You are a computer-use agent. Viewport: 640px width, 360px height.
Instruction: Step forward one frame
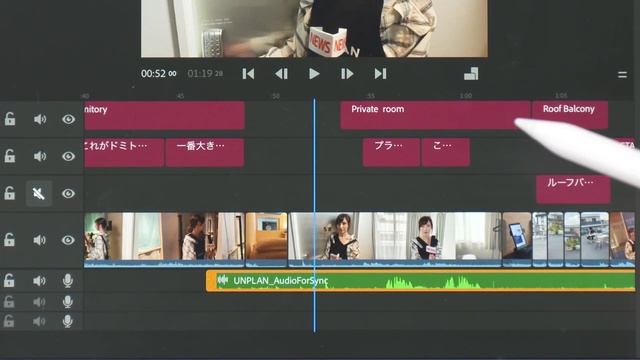347,74
